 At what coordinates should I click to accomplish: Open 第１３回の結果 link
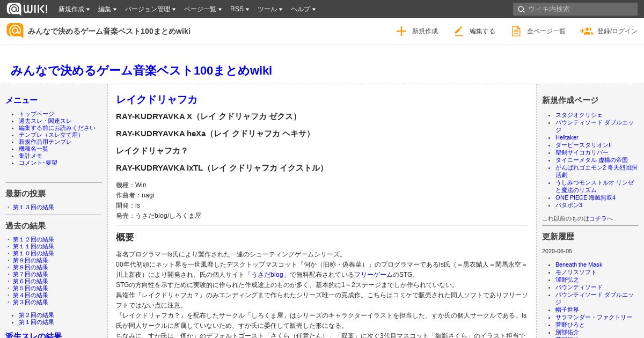33,207
